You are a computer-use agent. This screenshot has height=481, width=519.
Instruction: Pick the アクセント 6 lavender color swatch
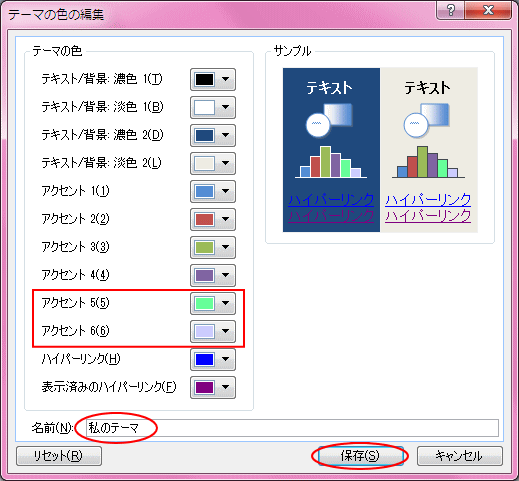(x=204, y=331)
